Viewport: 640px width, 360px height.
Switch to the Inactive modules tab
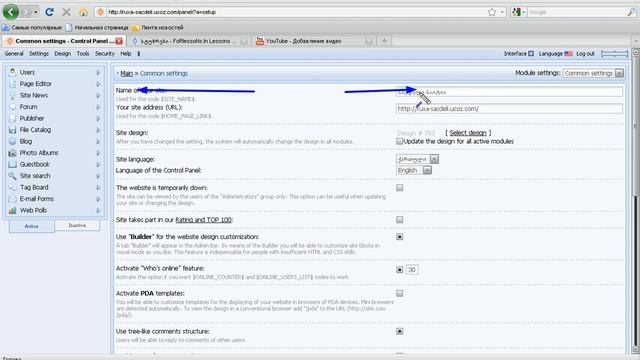[x=77, y=225]
